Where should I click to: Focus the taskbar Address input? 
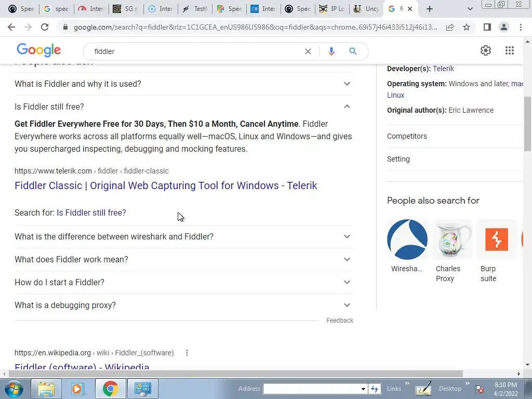click(x=312, y=389)
